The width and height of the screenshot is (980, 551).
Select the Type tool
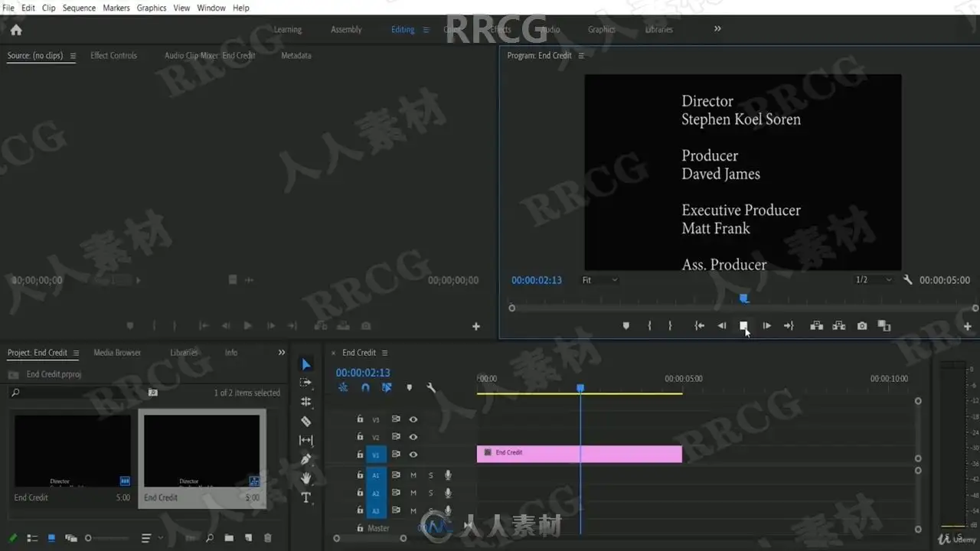tap(306, 497)
